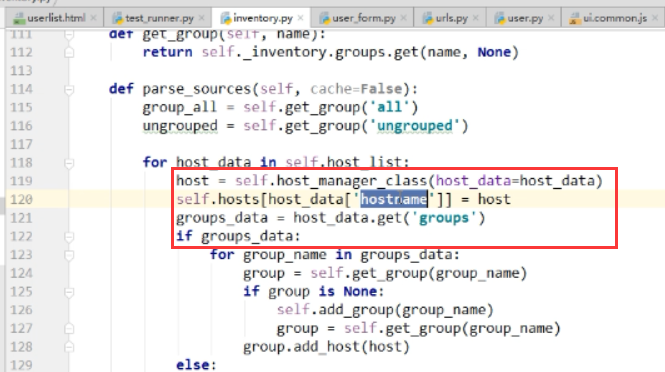Click the 'all' string literal on line 115
The height and width of the screenshot is (372, 665).
pyautogui.click(x=389, y=107)
